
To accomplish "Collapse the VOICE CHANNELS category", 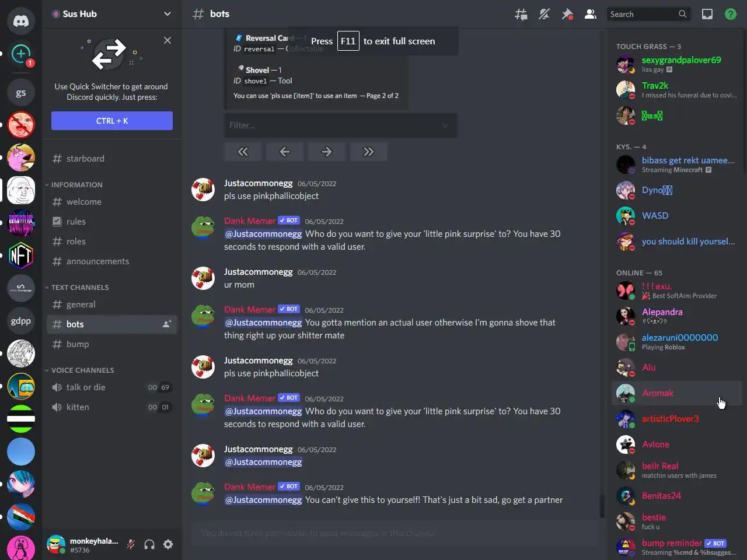I will coord(80,370).
